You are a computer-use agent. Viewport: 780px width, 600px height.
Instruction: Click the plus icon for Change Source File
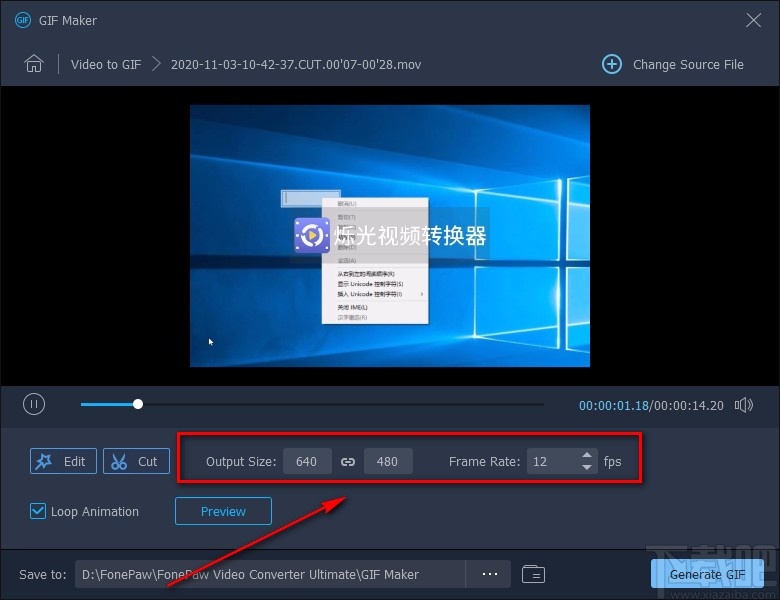coord(611,64)
